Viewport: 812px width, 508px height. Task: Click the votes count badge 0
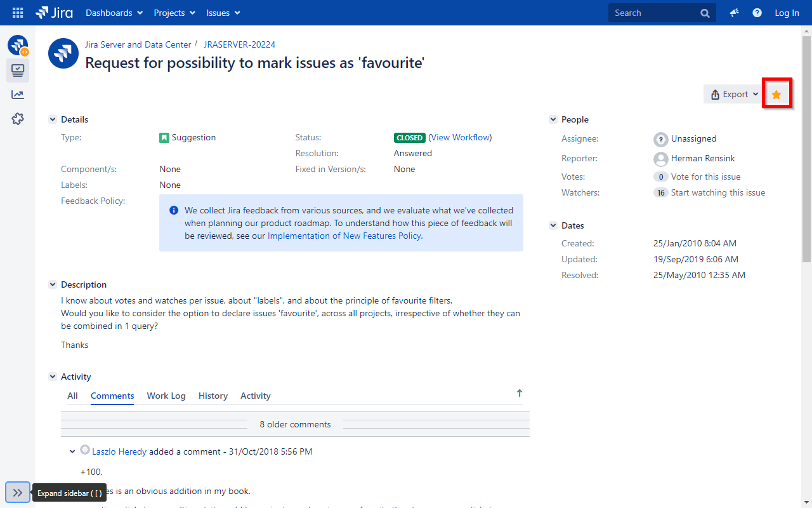(x=661, y=177)
